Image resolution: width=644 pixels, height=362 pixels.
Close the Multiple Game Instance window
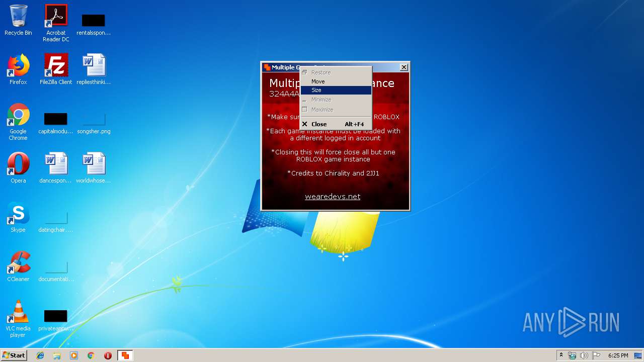pyautogui.click(x=404, y=67)
